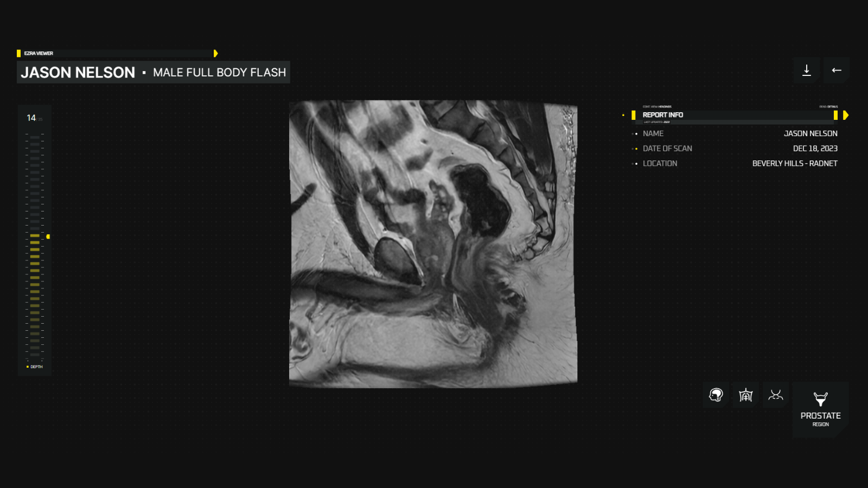Image resolution: width=868 pixels, height=488 pixels.
Task: Click the Name row in report info
Action: click(737, 133)
